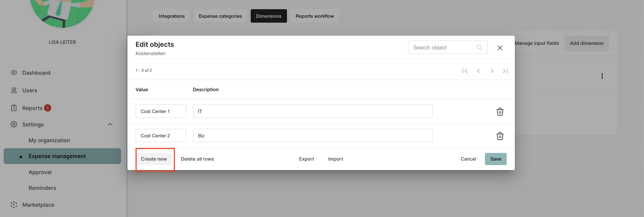Collapse the Settings sidebar section
Viewport: 644px width, 217px height.
point(110,124)
